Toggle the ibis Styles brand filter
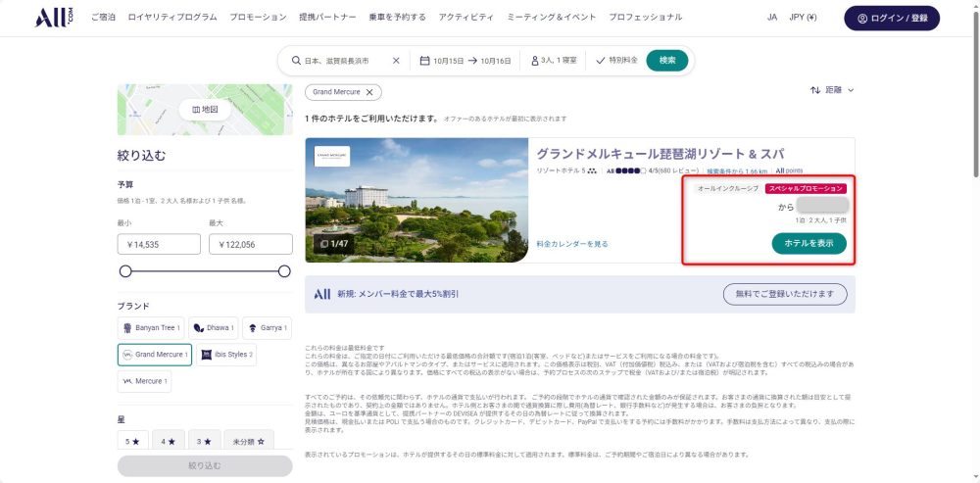Screen dimensions: 980x483 [x=226, y=355]
